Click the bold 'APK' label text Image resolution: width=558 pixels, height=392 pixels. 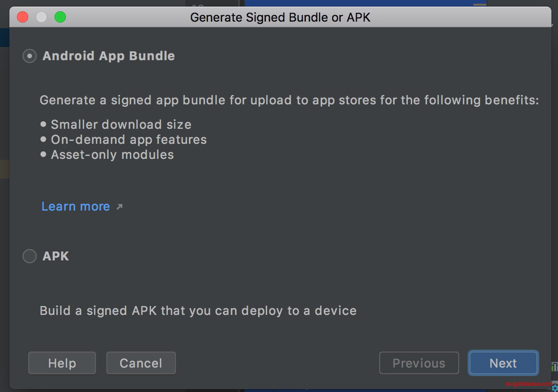56,256
